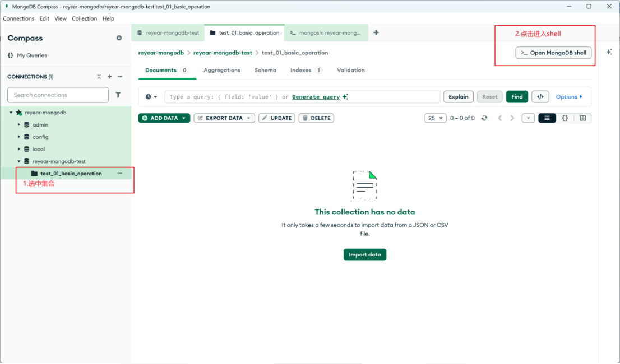This screenshot has width=620, height=364.
Task: Click the Find button
Action: click(517, 97)
